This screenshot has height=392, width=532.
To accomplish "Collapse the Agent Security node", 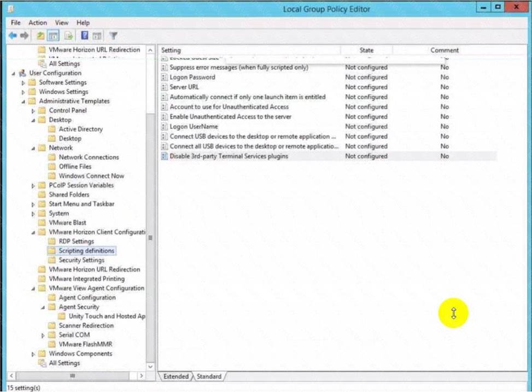I will point(43,307).
